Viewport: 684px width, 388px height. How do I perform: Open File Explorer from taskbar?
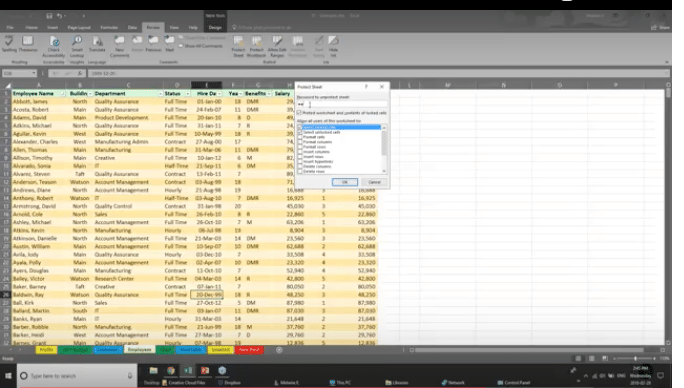[x=153, y=371]
